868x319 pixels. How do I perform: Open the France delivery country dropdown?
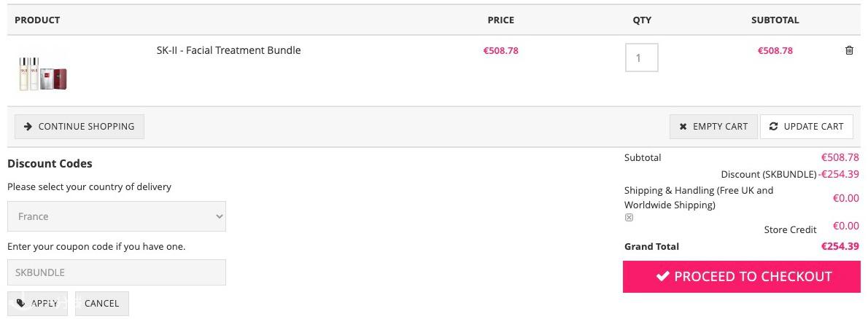tap(117, 216)
